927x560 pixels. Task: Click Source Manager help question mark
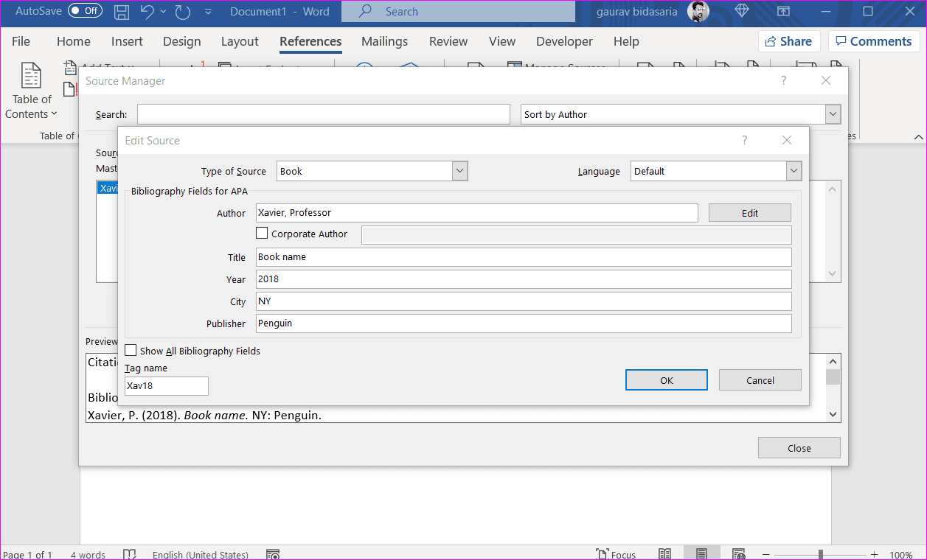(x=783, y=81)
